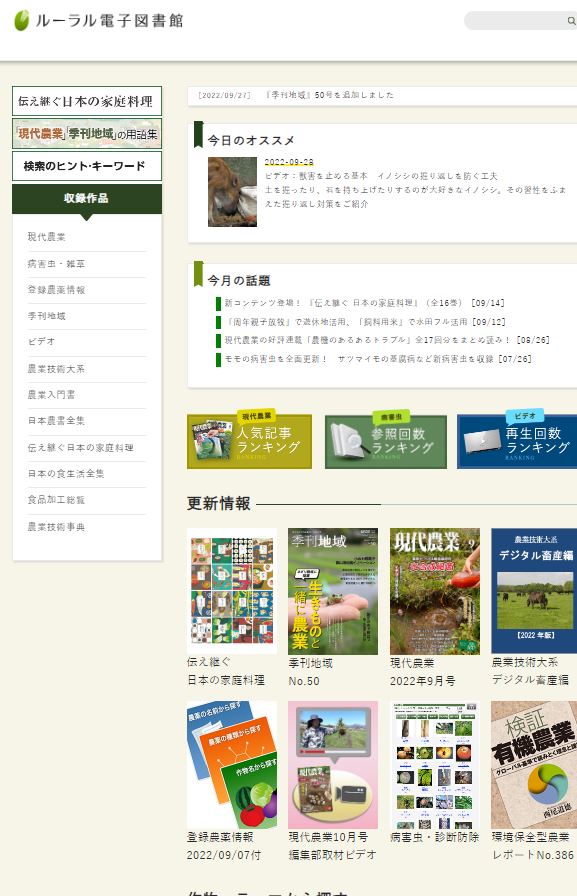The image size is (577, 896).
Task: Open 農業技術大系 sidebar entry
Action: pos(56,369)
